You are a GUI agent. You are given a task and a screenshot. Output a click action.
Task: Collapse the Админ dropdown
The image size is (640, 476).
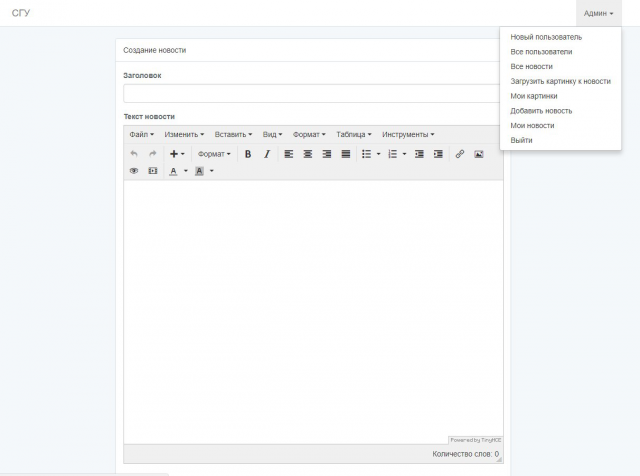pos(598,13)
